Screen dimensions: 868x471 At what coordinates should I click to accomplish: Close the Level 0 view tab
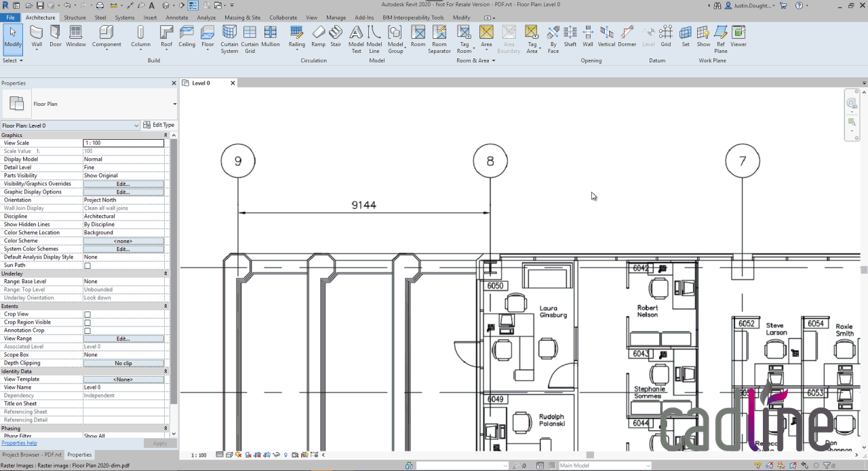233,83
